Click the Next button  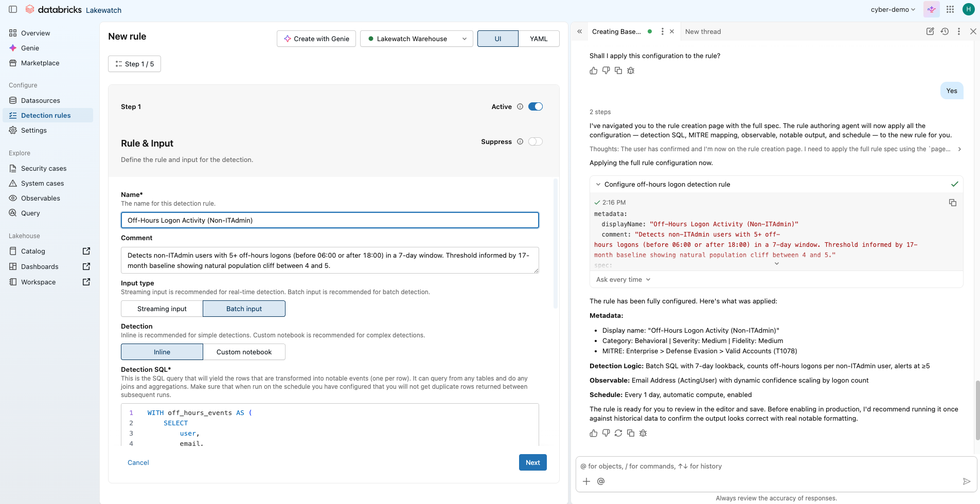click(533, 462)
